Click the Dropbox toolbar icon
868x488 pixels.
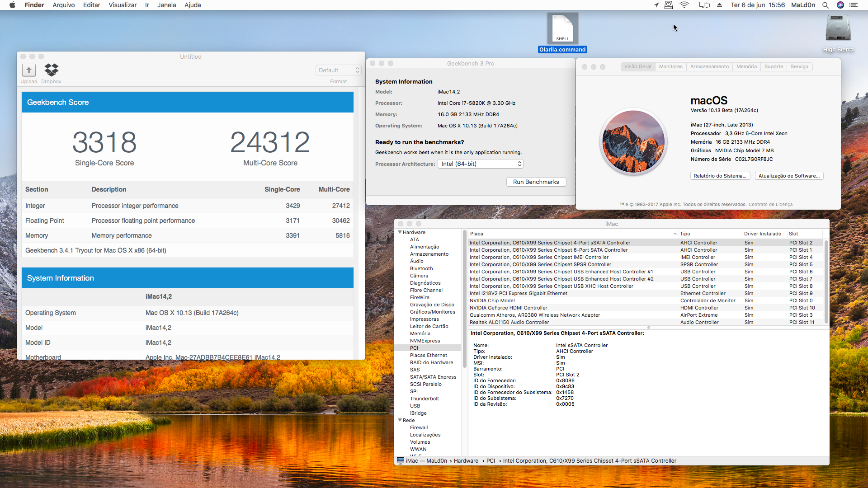click(x=51, y=70)
